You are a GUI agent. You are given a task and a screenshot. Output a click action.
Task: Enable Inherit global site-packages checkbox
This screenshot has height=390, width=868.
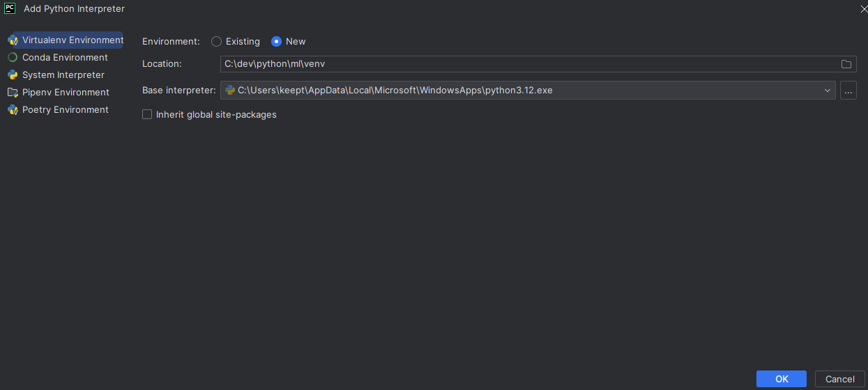147,114
